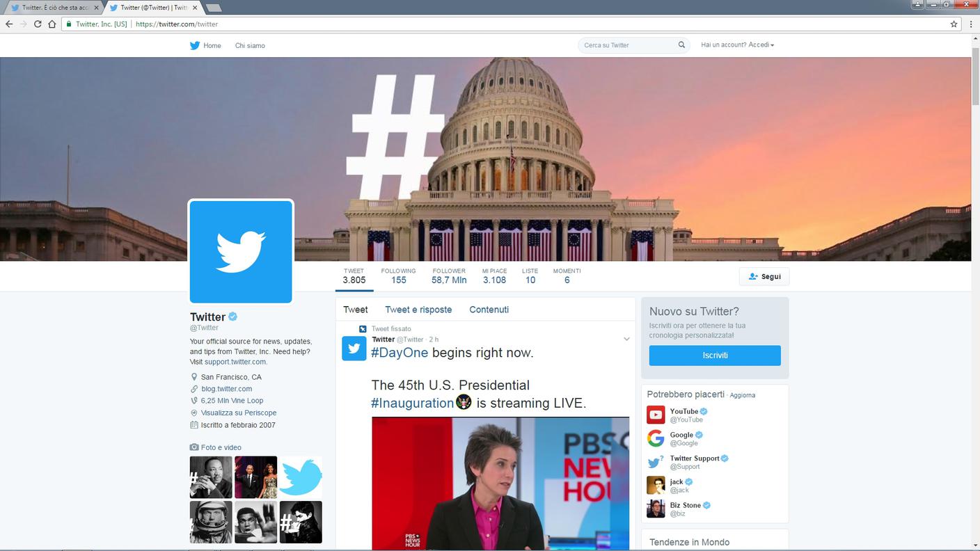Open the support.twitter.com link

tap(235, 362)
